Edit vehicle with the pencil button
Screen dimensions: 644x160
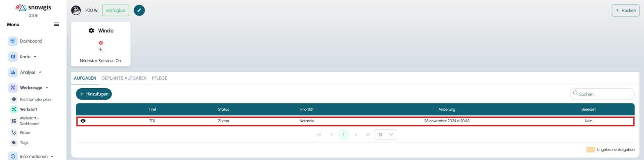139,10
